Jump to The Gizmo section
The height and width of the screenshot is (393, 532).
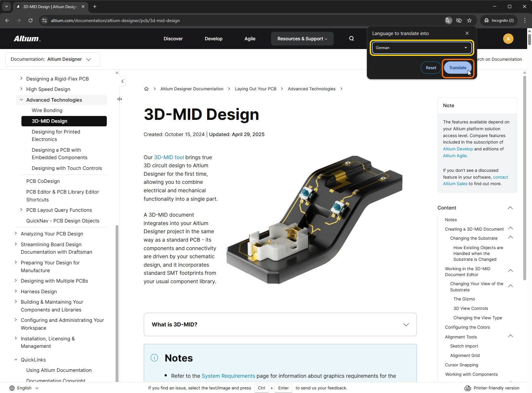pyautogui.click(x=464, y=299)
